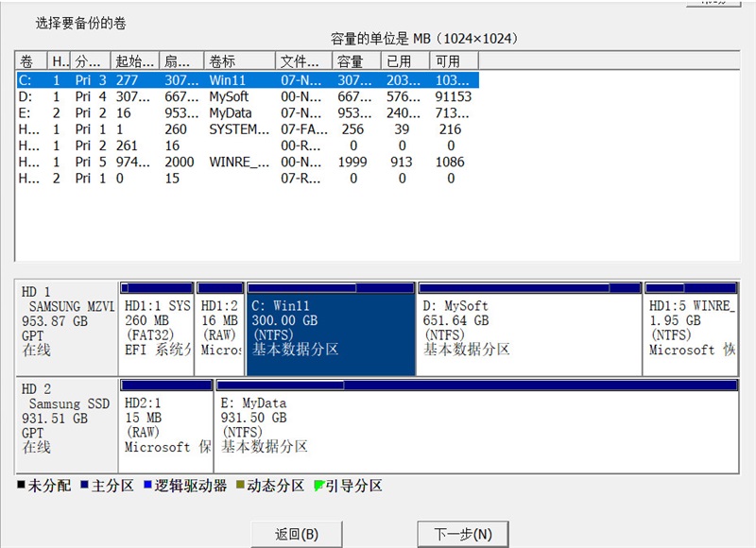Image resolution: width=756 pixels, height=548 pixels.
Task: Select the D: MySoft volume row
Action: 248,96
